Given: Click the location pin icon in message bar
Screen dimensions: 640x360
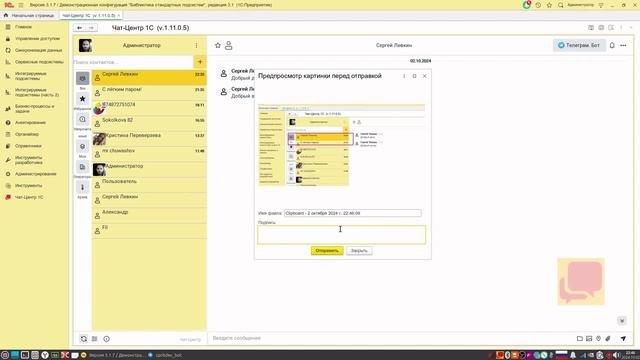Looking at the screenshot, I should 598,338.
